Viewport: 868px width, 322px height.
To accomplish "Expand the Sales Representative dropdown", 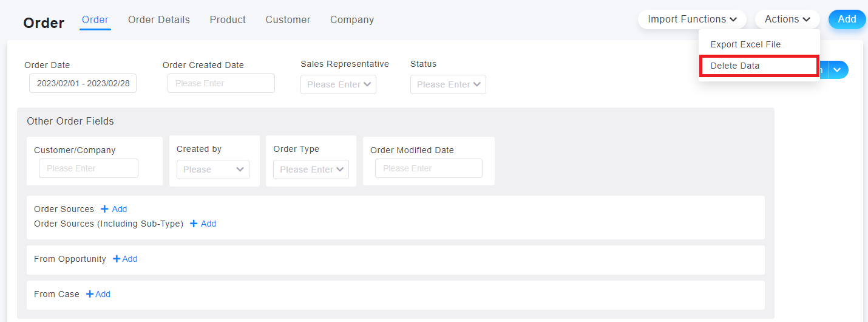I will (x=338, y=84).
